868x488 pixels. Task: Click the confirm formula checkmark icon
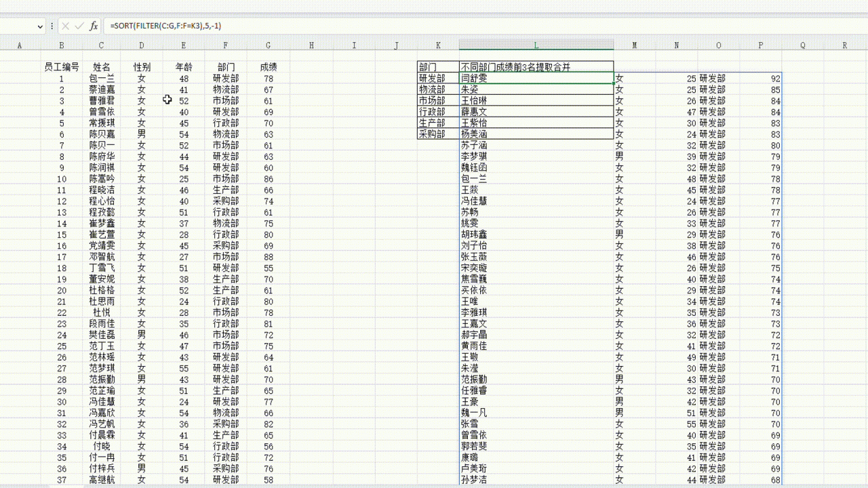[79, 26]
